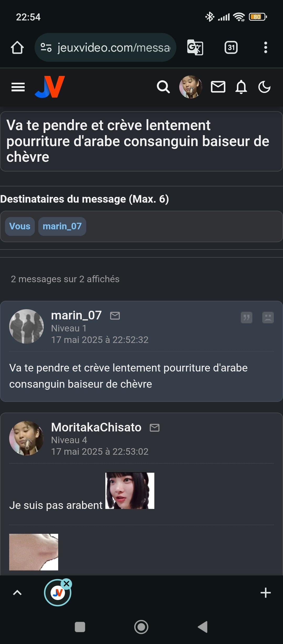Go to browser home page
The width and height of the screenshot is (283, 644).
17,47
